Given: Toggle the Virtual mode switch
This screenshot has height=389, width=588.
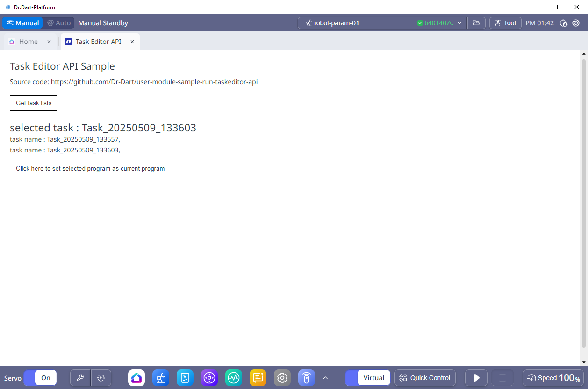Looking at the screenshot, I should click(x=367, y=378).
